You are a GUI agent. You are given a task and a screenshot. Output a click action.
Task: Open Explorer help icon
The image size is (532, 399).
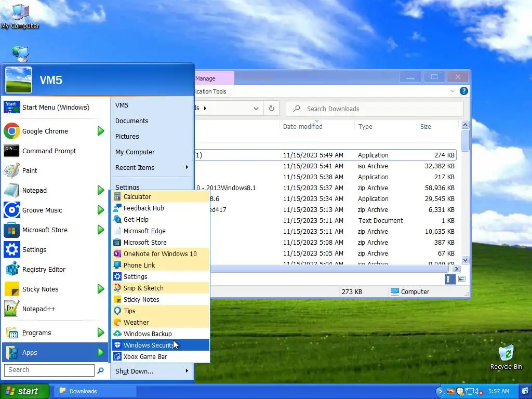tap(464, 91)
